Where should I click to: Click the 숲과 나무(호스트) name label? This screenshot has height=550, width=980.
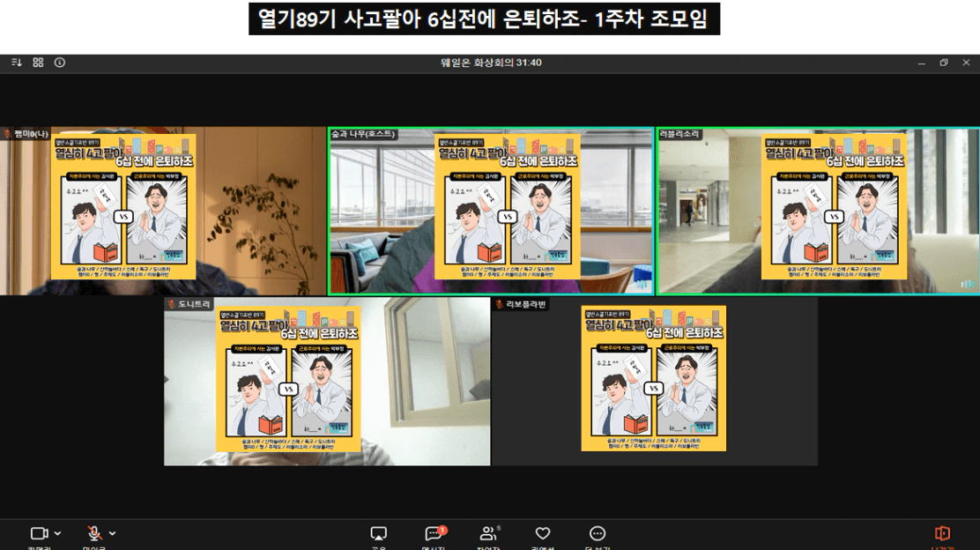pos(363,134)
